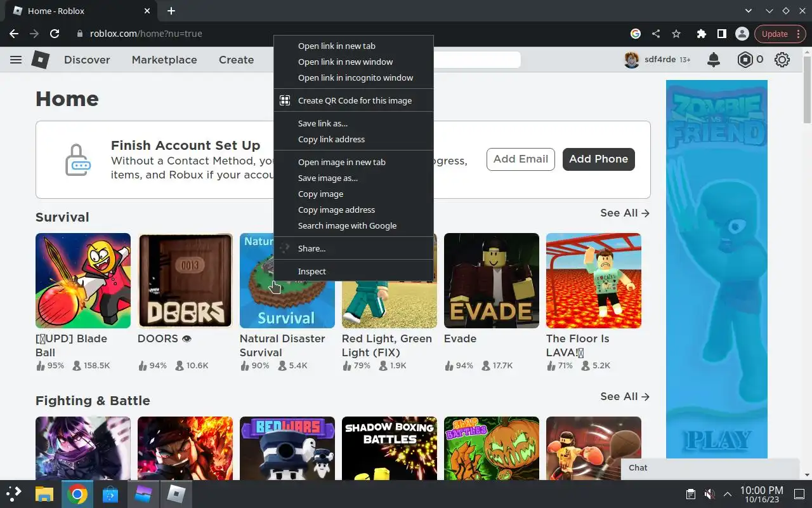Open the tab search dropdown arrow in title bar
Image resolution: width=812 pixels, height=508 pixels.
[x=749, y=11]
